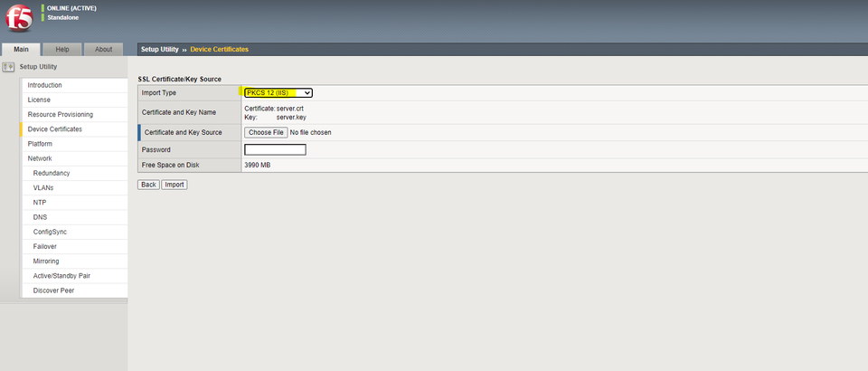
Task: Open the VLANs network page
Action: coord(43,188)
